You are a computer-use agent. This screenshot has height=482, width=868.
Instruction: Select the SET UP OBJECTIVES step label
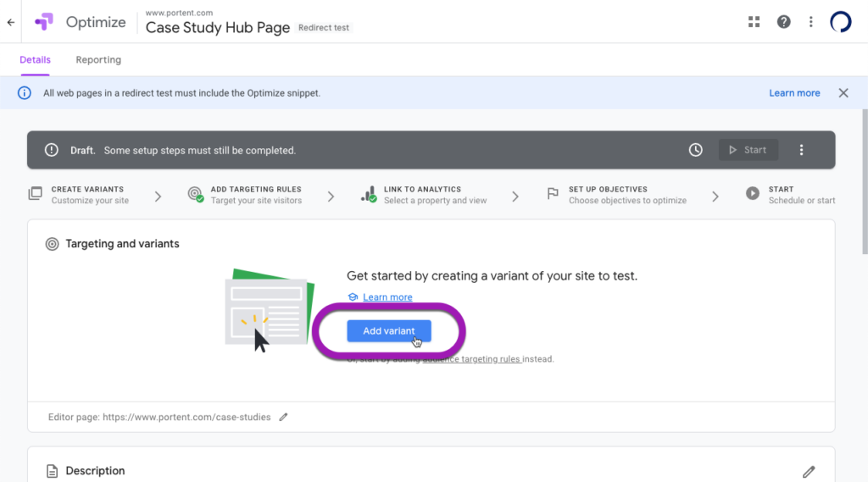pos(608,189)
